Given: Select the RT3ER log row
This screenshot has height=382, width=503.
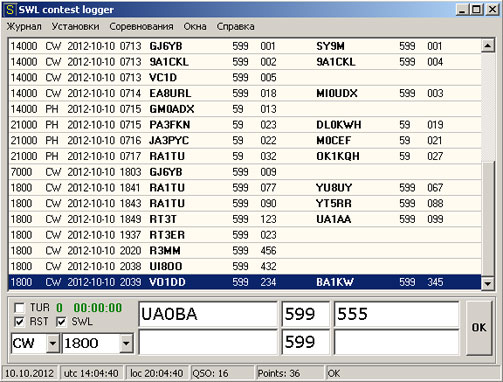Looking at the screenshot, I should (245, 235).
